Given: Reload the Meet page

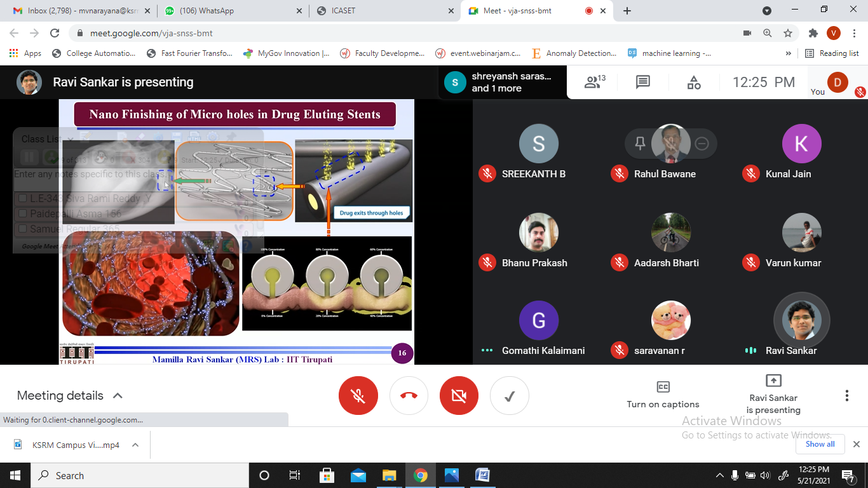Looking at the screenshot, I should [55, 33].
